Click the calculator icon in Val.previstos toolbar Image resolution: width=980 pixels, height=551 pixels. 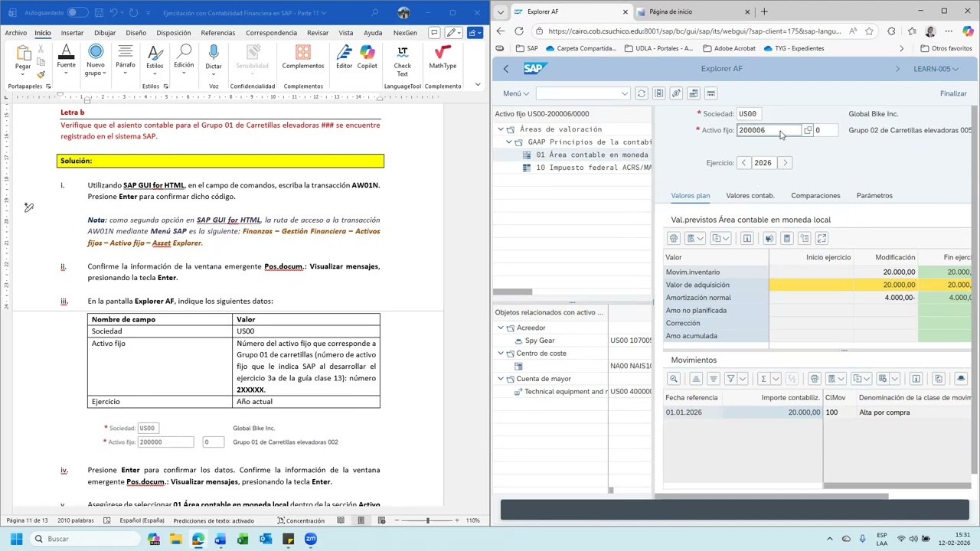click(x=786, y=239)
